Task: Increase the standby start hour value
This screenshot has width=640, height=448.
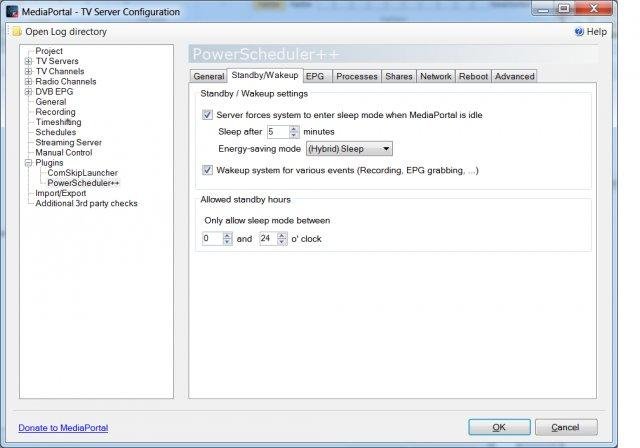Action: [x=227, y=235]
